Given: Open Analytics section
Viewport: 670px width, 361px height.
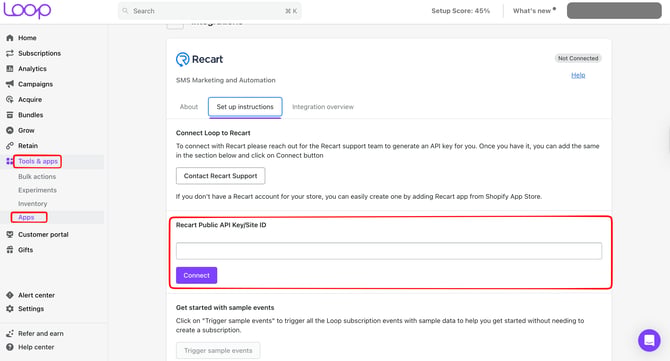Looking at the screenshot, I should pos(32,69).
